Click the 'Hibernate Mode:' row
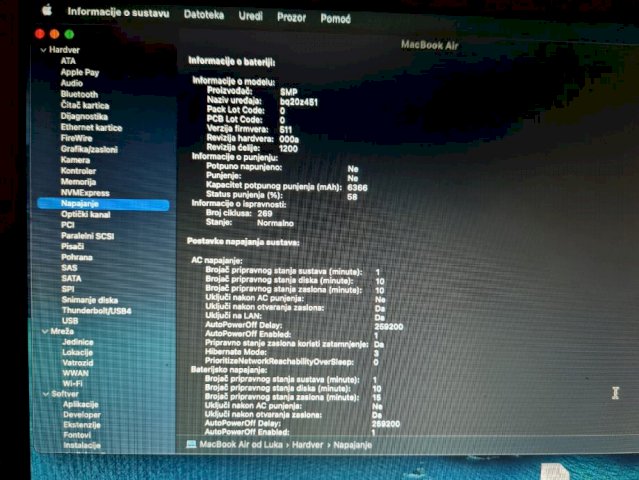 click(x=292, y=352)
